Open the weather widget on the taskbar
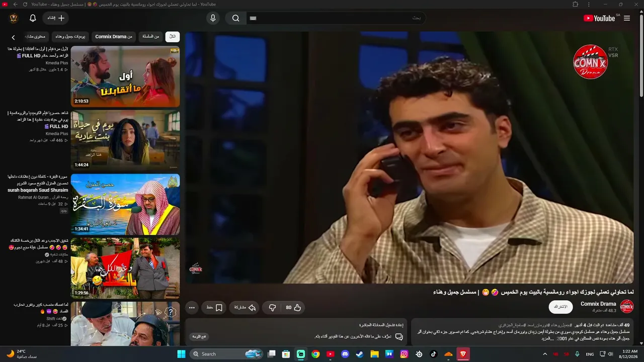The image size is (644, 362). point(22,354)
